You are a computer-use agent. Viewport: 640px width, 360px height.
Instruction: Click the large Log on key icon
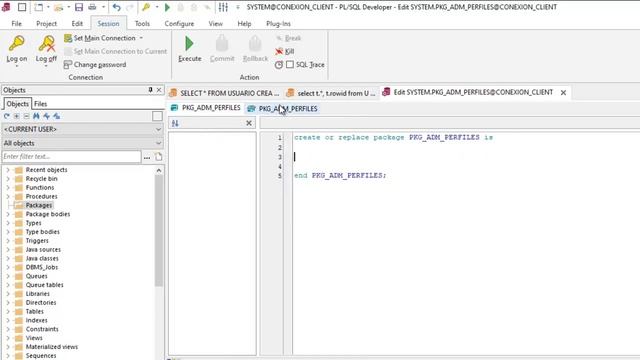[17, 44]
